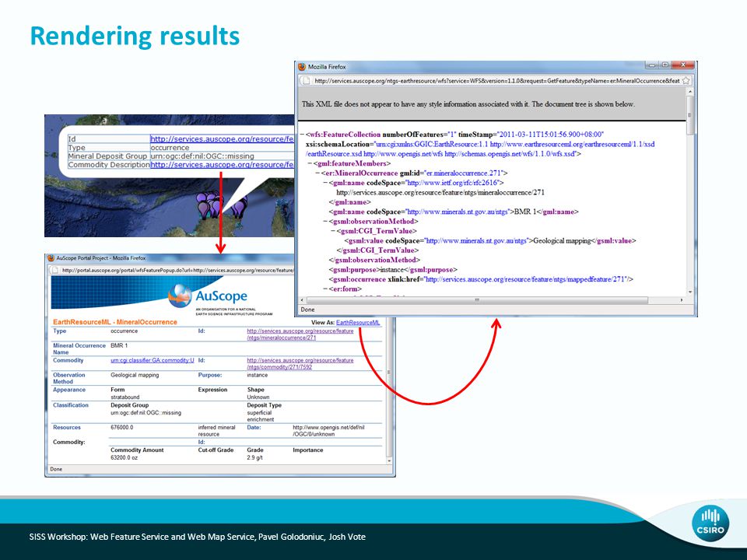This screenshot has height=560, width=747.
Task: Open the mineraloccurrence/271 Id link
Action: 300,334
